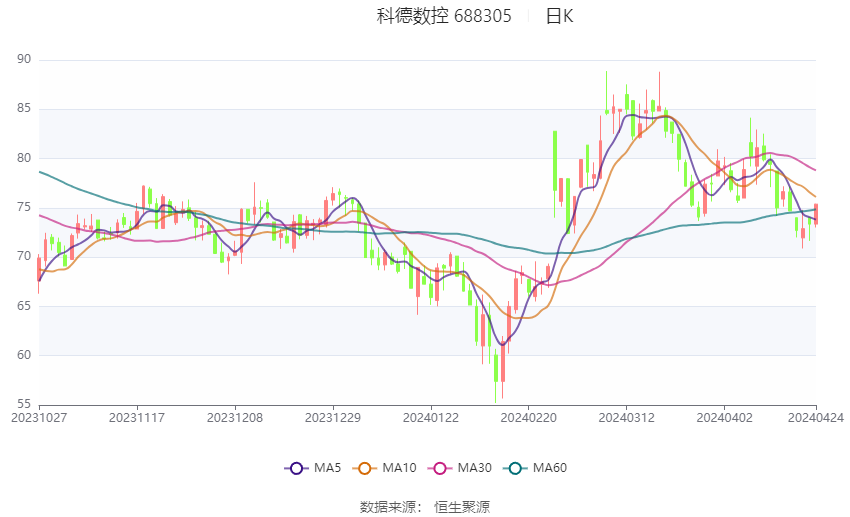Toggle the MA10 orange legend marker
Viewport: 850px width, 517px height.
364,467
